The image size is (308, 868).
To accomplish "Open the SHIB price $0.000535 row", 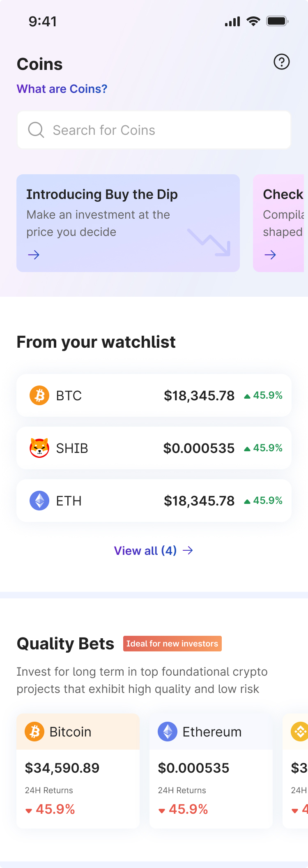I will click(x=154, y=448).
